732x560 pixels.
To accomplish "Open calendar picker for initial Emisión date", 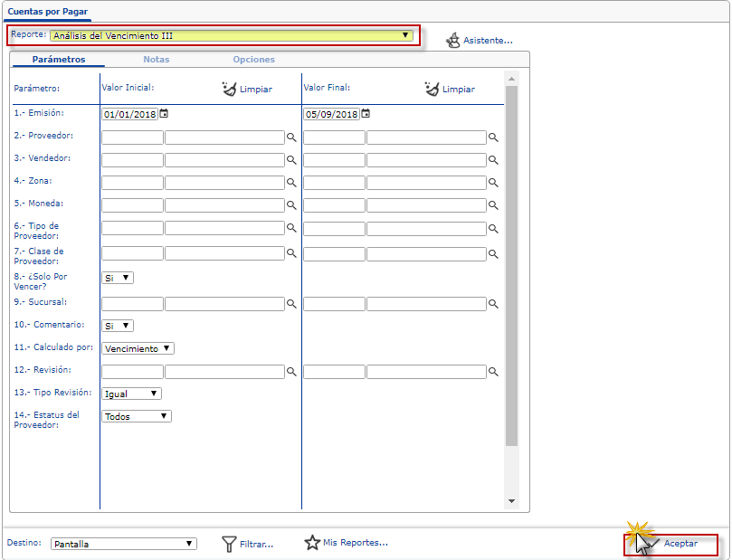I will click(x=164, y=114).
